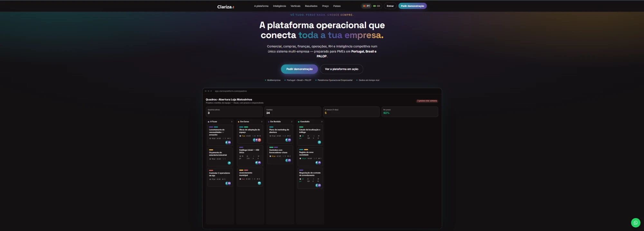Screen dimensions: 644x231
Task: Click Pedir demonstração in the header
Action: 412,6
